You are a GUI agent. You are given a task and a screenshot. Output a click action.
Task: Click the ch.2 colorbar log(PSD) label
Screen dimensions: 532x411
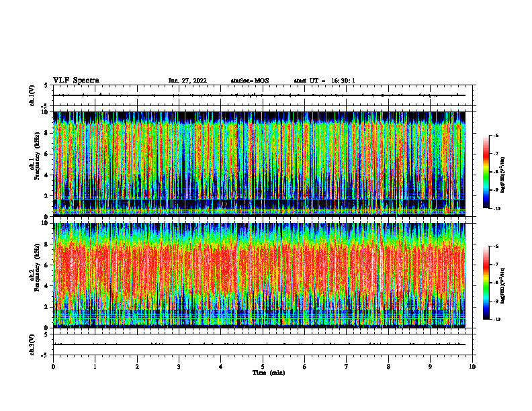[x=503, y=285]
